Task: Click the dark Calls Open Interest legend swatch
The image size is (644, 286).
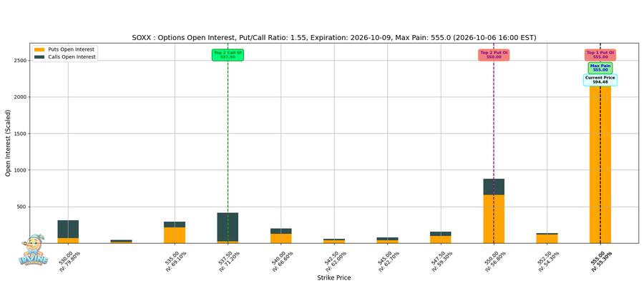Action: tap(39, 57)
